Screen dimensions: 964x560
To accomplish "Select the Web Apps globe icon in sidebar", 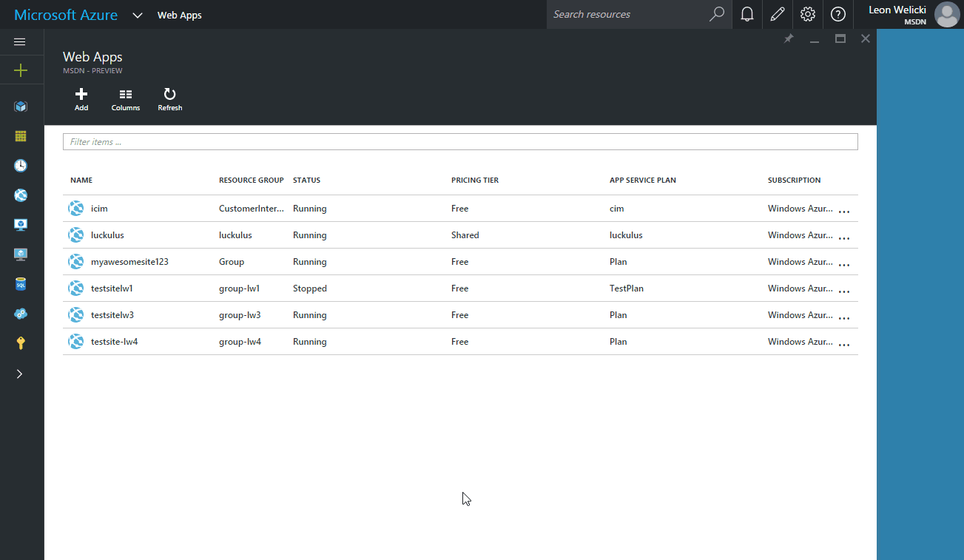I will (20, 195).
